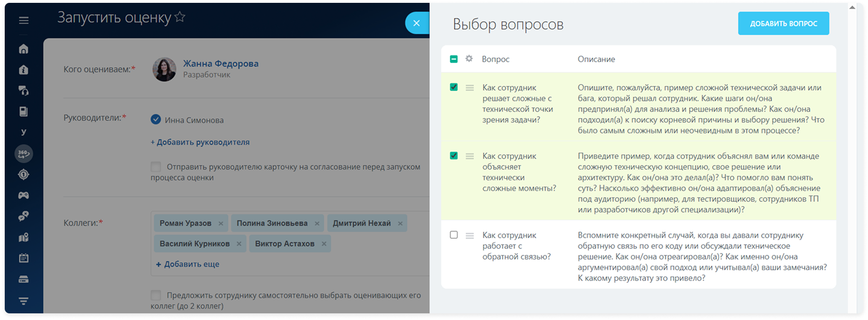Click the Добавить еще link under colleagues
This screenshot has width=868, height=320.
(x=188, y=264)
